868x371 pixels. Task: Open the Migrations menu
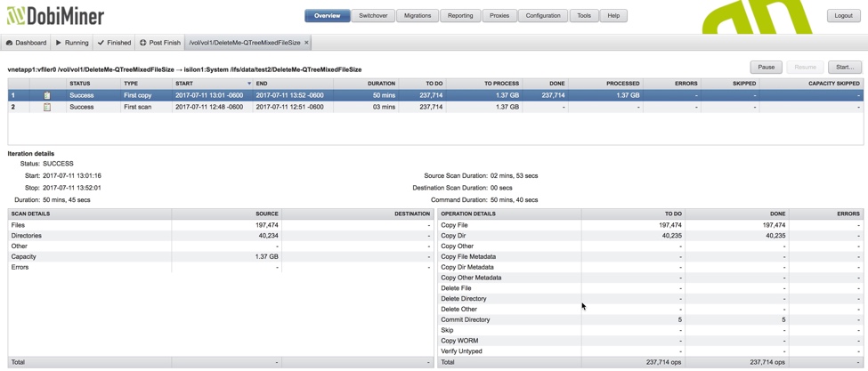click(x=417, y=15)
